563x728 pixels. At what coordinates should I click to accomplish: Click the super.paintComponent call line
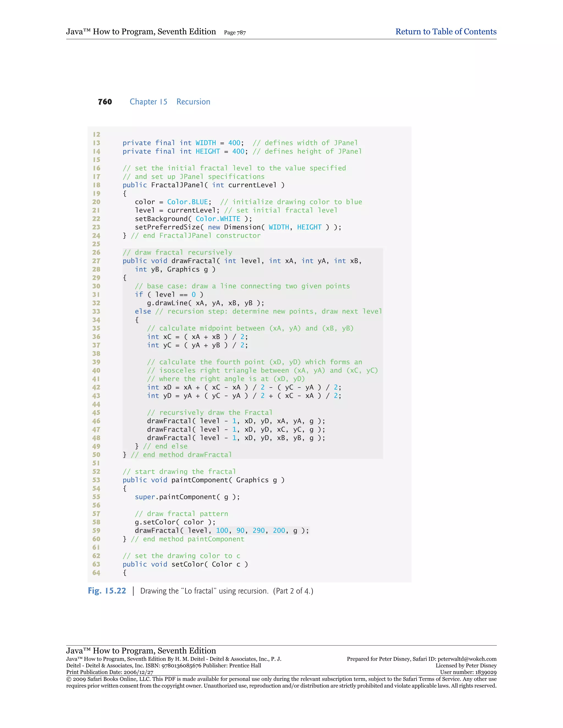[187, 497]
